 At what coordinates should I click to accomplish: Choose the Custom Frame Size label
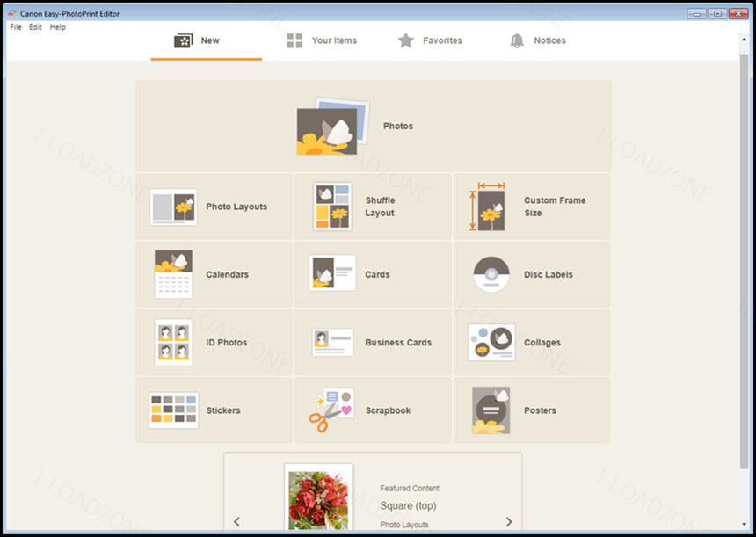pyautogui.click(x=555, y=207)
